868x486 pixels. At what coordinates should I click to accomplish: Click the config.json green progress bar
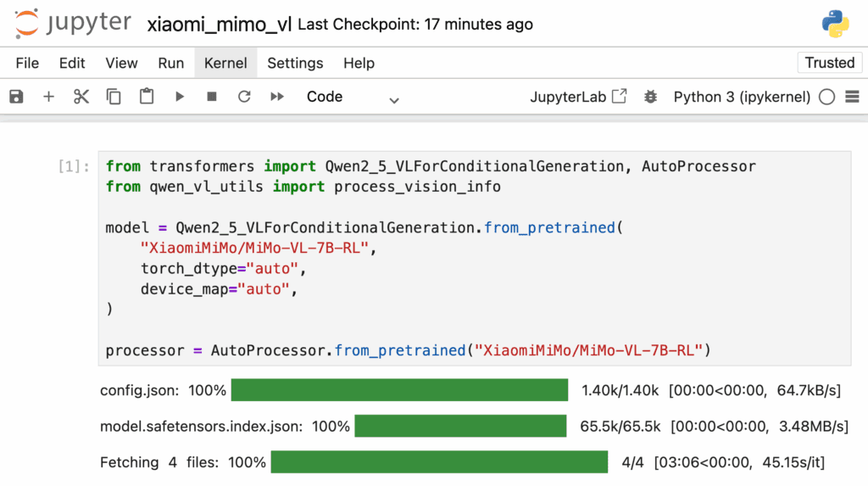pyautogui.click(x=400, y=390)
